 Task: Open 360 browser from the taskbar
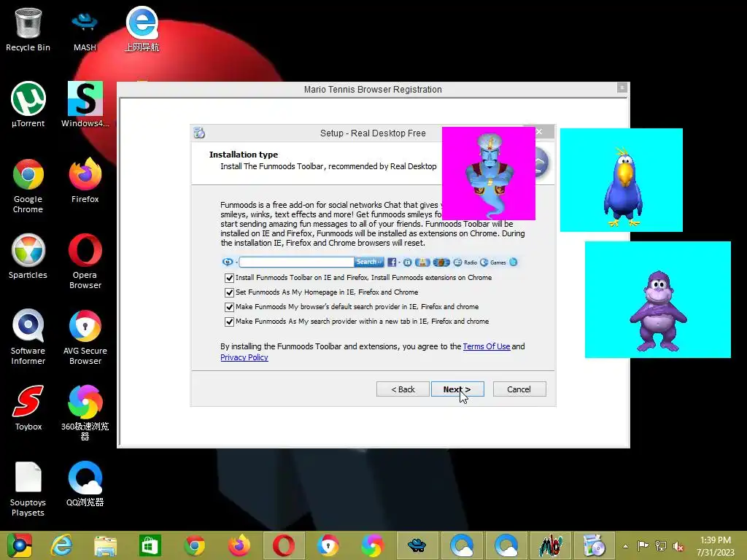[372, 545]
